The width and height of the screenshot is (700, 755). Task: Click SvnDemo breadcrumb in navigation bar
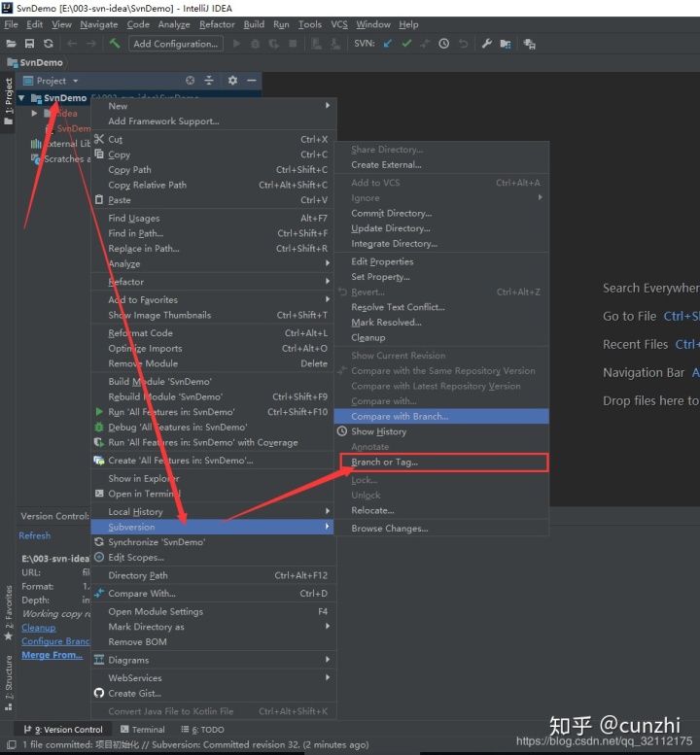[x=36, y=62]
